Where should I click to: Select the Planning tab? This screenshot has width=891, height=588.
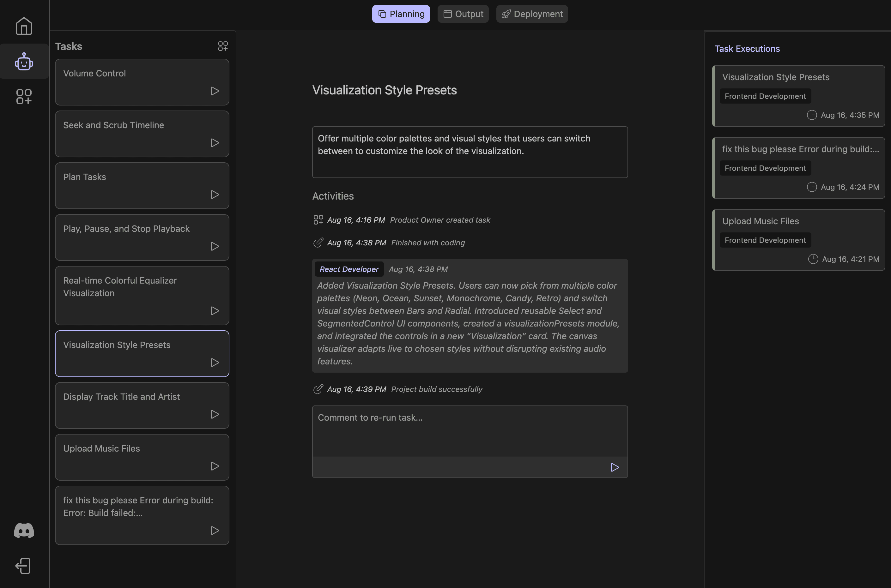click(x=401, y=14)
